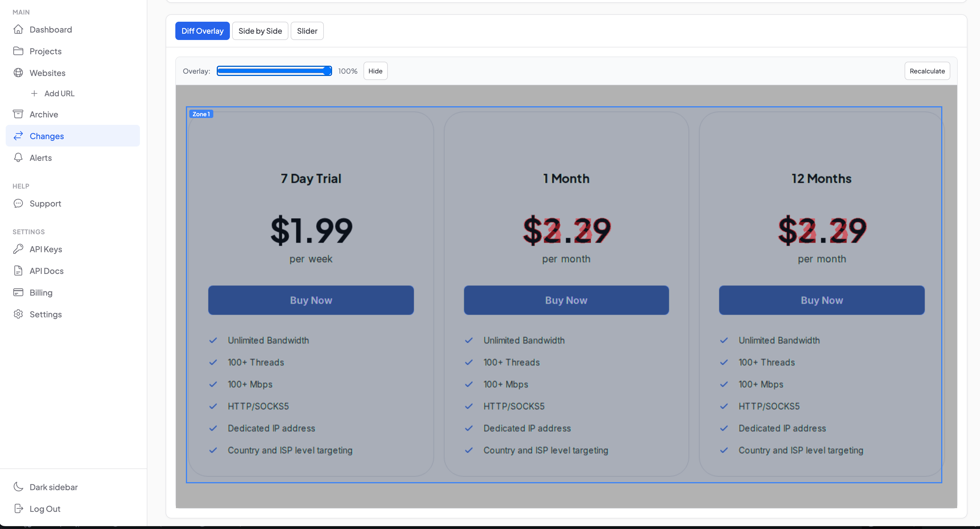
Task: Hide the diff overlay
Action: click(x=375, y=71)
